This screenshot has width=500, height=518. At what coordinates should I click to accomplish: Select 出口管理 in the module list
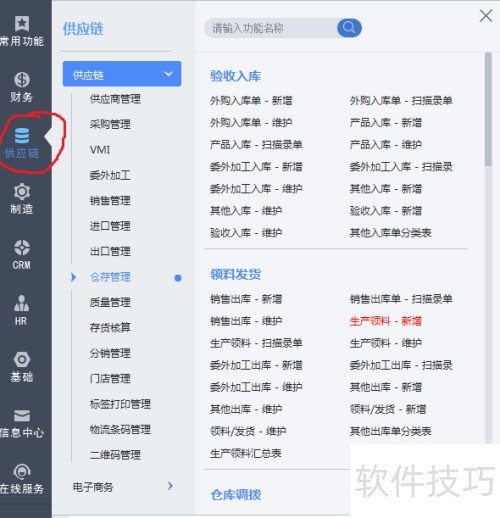[x=110, y=251]
